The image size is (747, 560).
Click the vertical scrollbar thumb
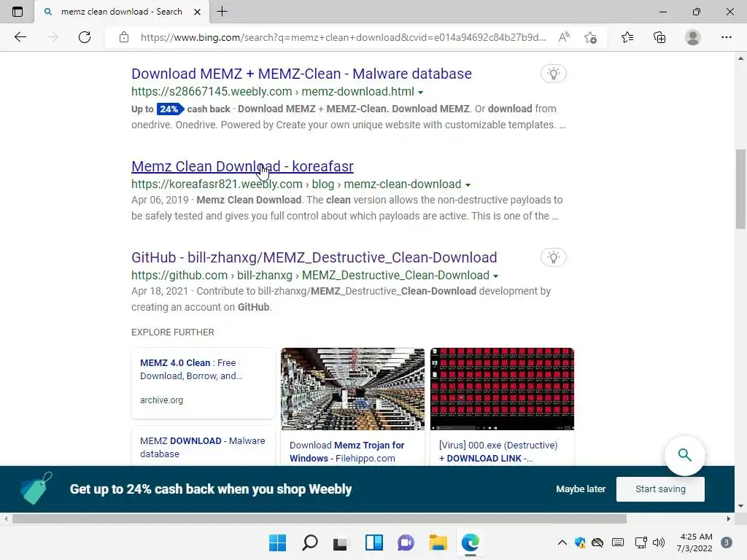click(x=740, y=190)
